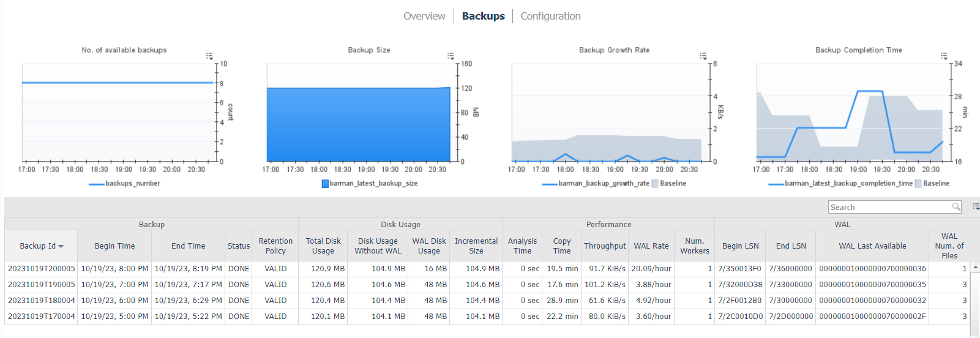Image resolution: width=980 pixels, height=338 pixels.
Task: Click the magnifier icon in the search box
Action: (956, 207)
